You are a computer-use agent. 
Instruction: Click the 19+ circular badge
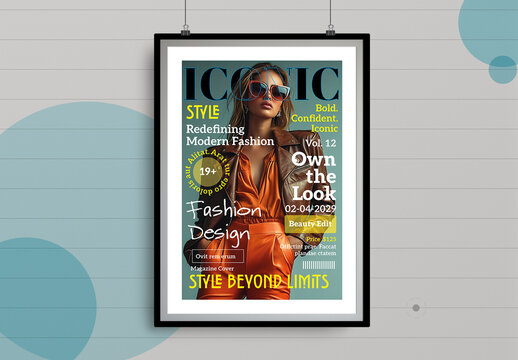208,172
